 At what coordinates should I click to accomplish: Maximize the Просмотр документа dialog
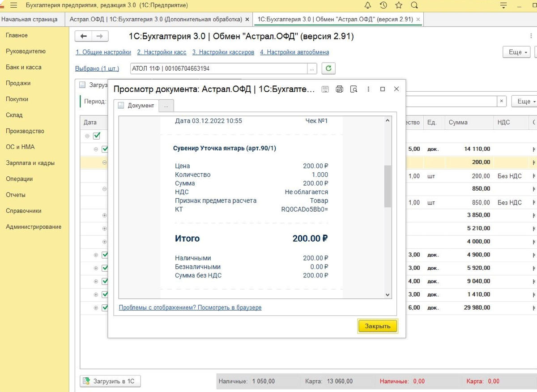383,89
